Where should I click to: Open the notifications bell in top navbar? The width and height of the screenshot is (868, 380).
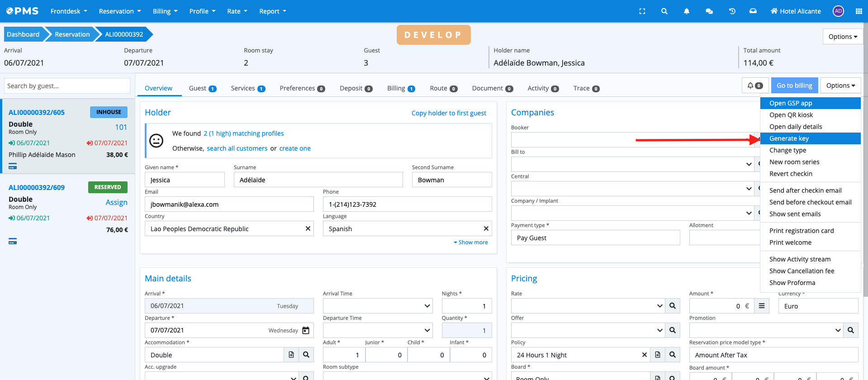pyautogui.click(x=687, y=11)
